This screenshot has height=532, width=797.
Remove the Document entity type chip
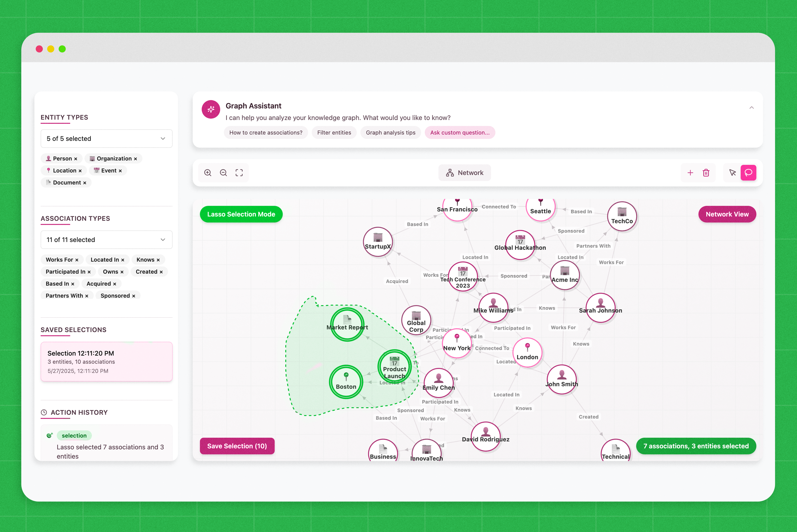point(85,183)
